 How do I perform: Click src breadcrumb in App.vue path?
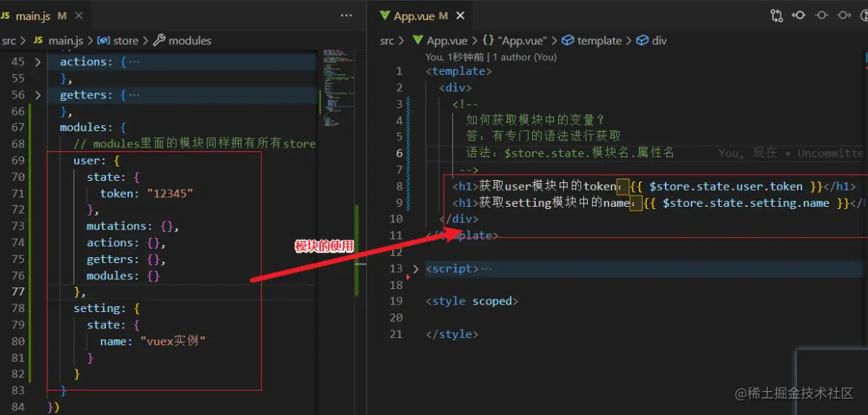tap(387, 41)
